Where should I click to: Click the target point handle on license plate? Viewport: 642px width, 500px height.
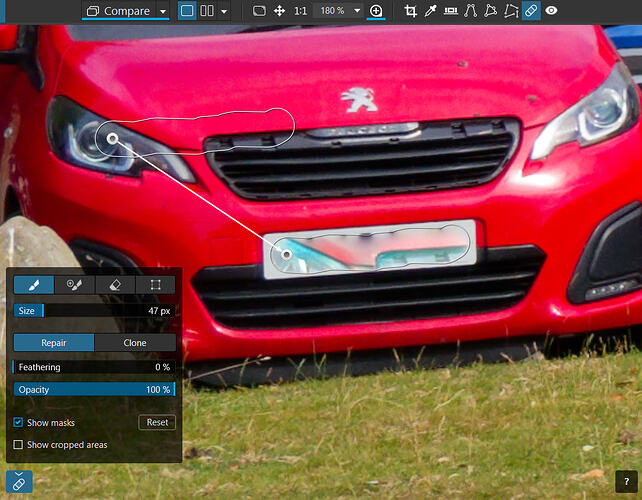287,254
